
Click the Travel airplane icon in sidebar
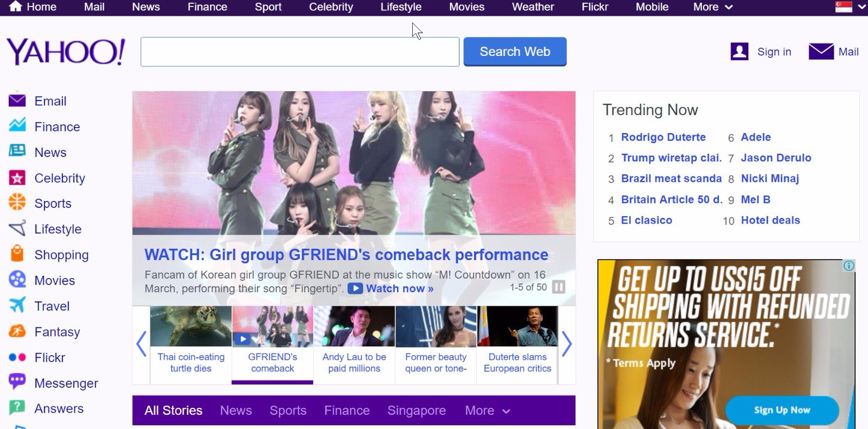(x=17, y=305)
